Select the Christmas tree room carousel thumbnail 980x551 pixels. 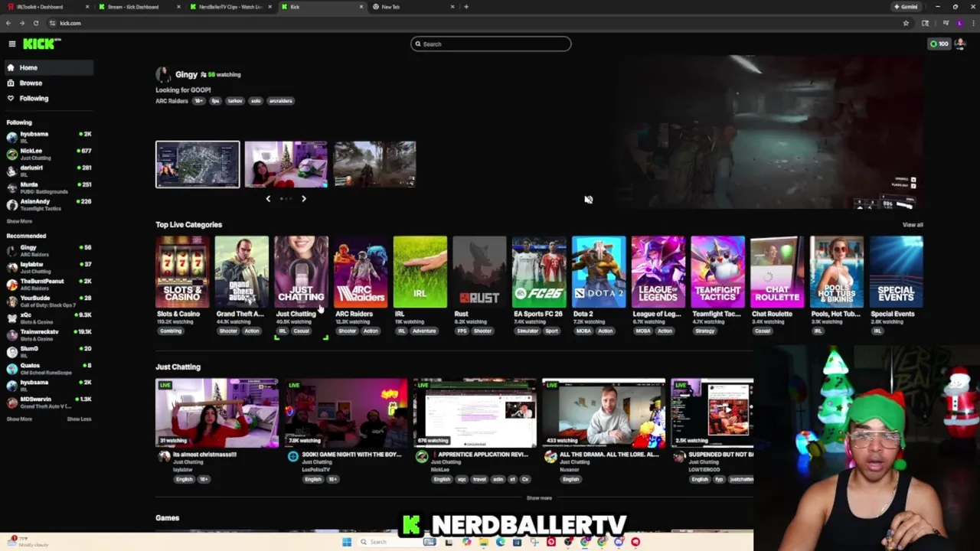point(286,165)
